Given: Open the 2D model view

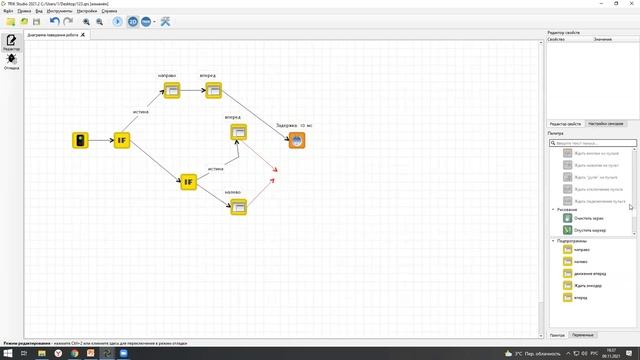Looking at the screenshot, I should pos(133,22).
